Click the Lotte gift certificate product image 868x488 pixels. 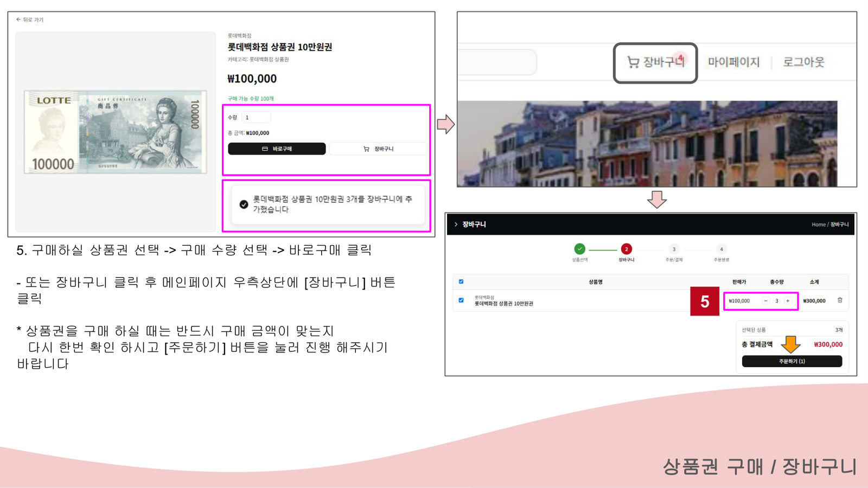pos(115,132)
